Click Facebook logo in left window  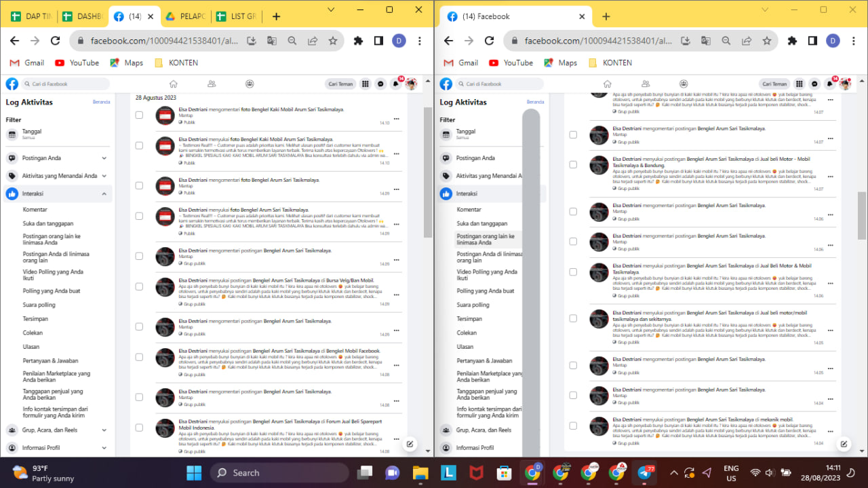[12, 84]
